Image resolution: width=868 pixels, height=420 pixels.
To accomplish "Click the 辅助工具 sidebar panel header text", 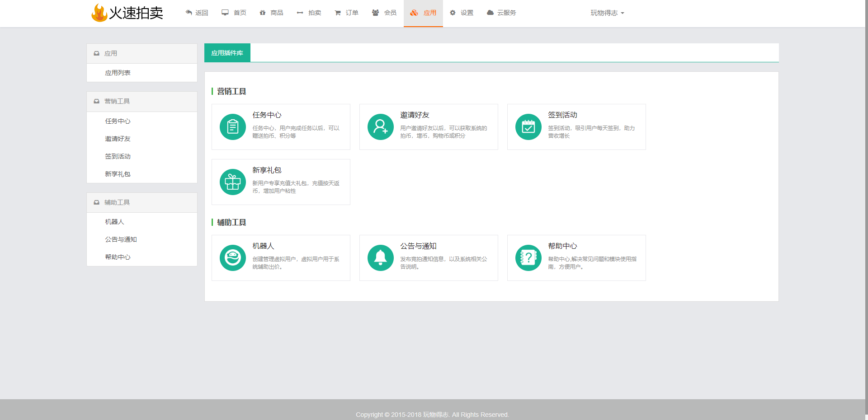I will 117,202.
